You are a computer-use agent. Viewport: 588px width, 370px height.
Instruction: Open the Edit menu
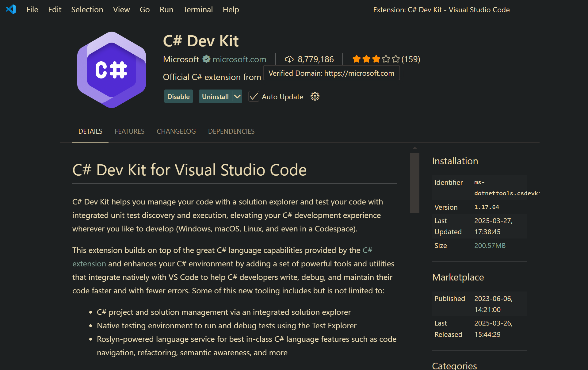point(55,10)
